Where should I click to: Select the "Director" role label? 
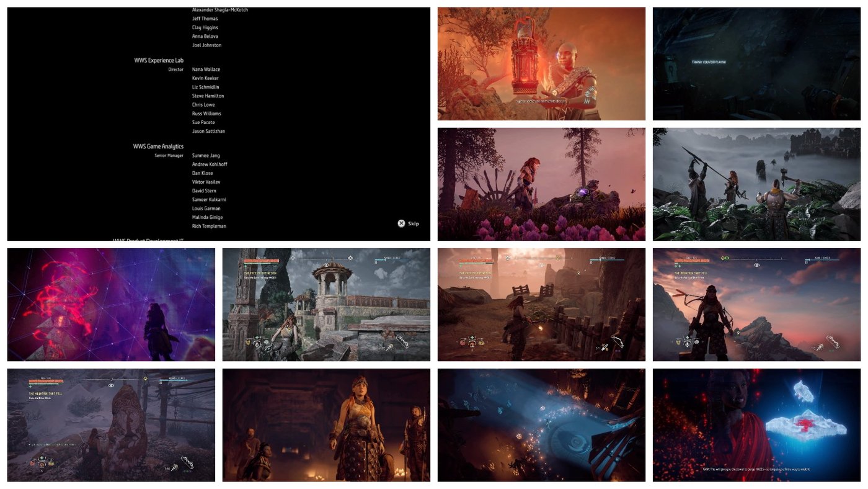point(176,70)
